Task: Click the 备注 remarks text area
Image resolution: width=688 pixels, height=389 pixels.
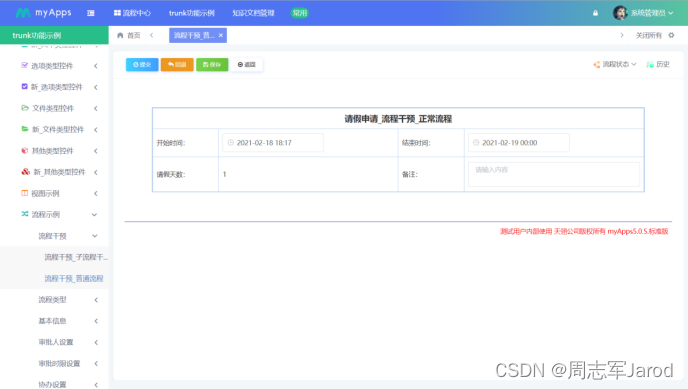Action: click(x=554, y=174)
